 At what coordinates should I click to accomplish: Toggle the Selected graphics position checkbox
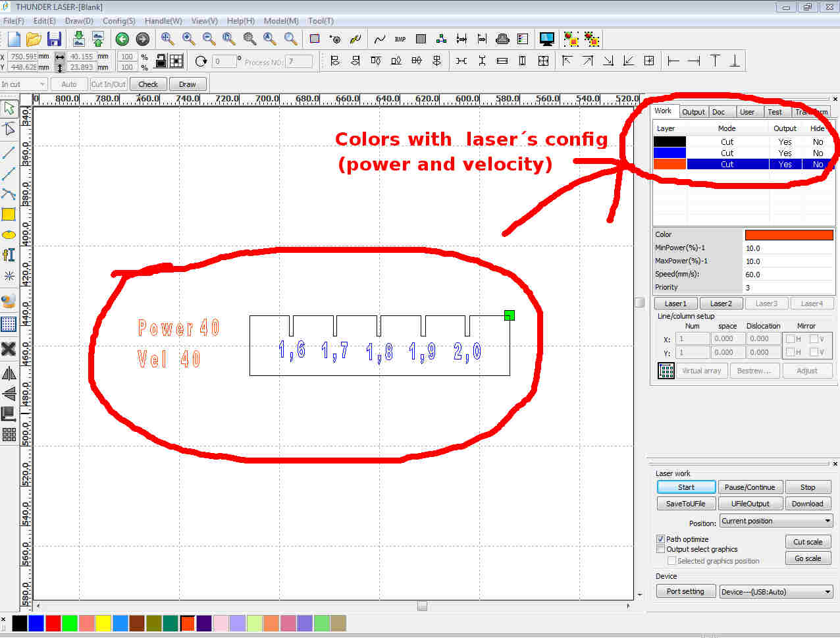(671, 560)
